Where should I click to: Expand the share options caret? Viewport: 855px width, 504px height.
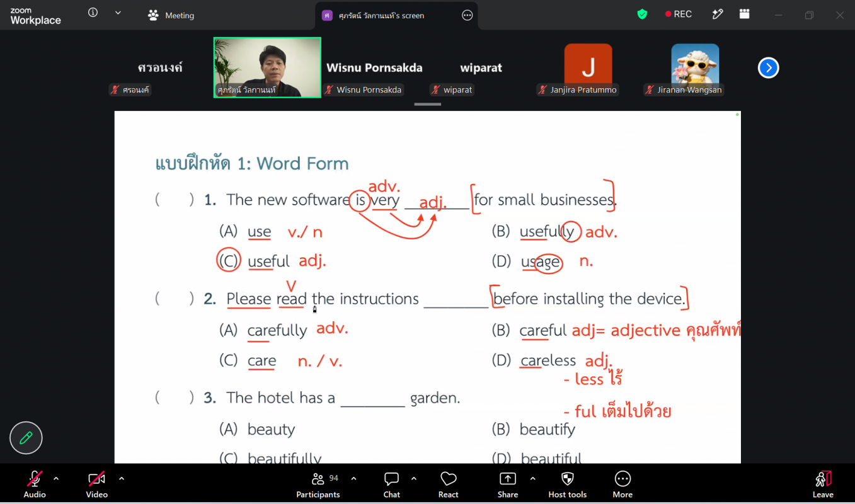pos(533,479)
